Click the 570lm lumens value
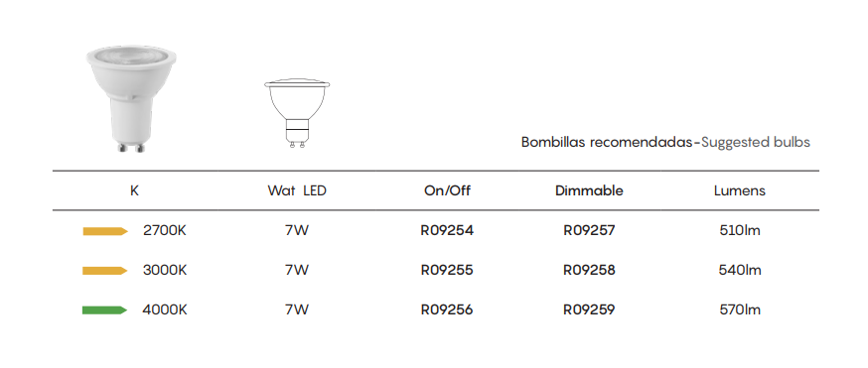Image resolution: width=868 pixels, height=368 pixels. (740, 310)
